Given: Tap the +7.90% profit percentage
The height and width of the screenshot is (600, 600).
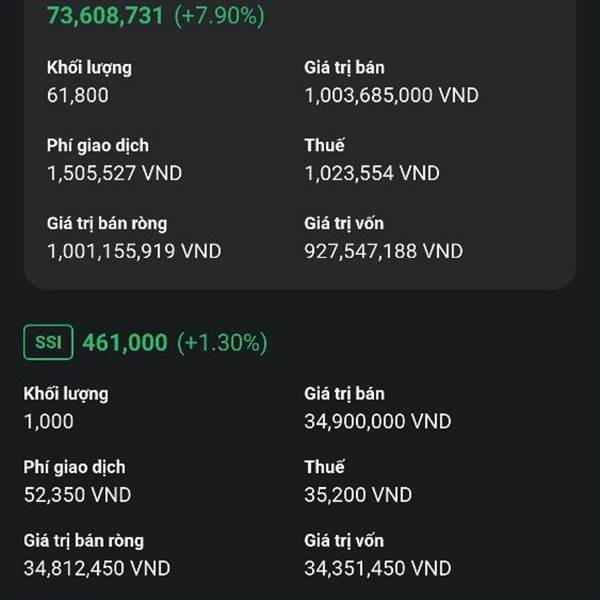Looking at the screenshot, I should pyautogui.click(x=219, y=16).
